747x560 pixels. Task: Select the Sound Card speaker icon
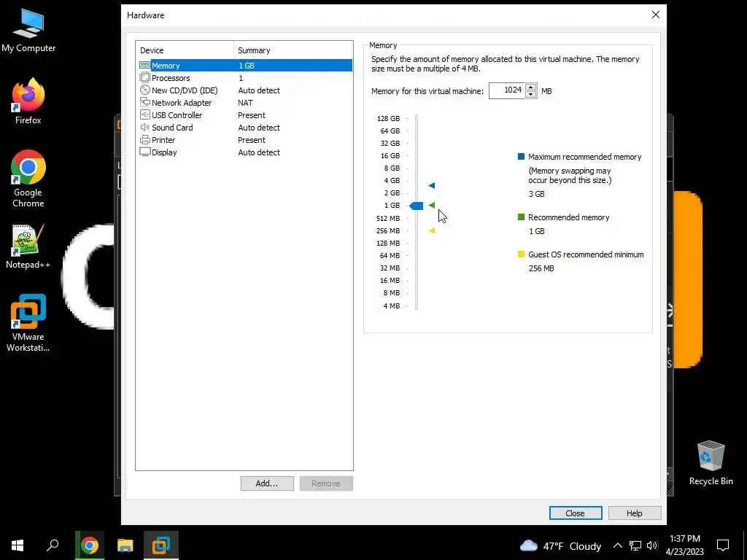(x=145, y=127)
